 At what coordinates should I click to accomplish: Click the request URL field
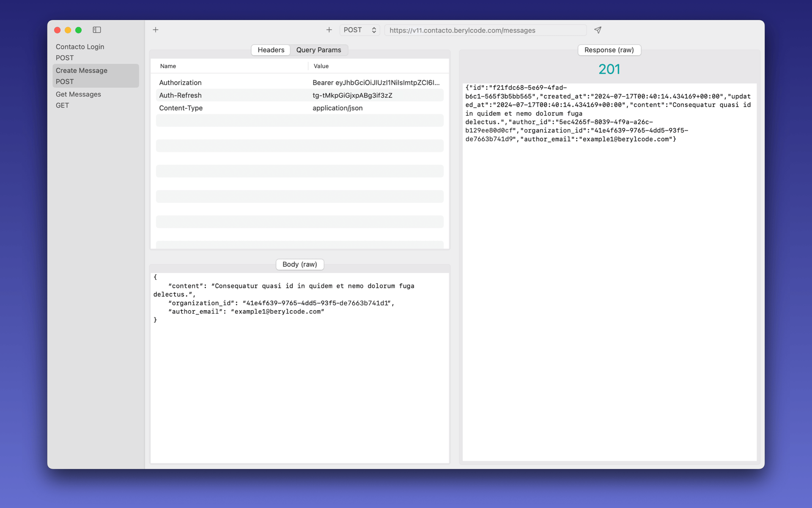(x=485, y=30)
